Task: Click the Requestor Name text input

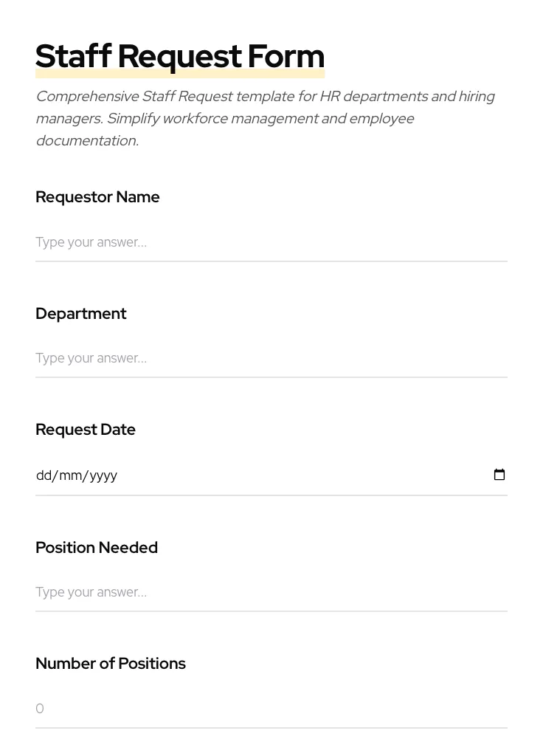Action: coord(221,242)
